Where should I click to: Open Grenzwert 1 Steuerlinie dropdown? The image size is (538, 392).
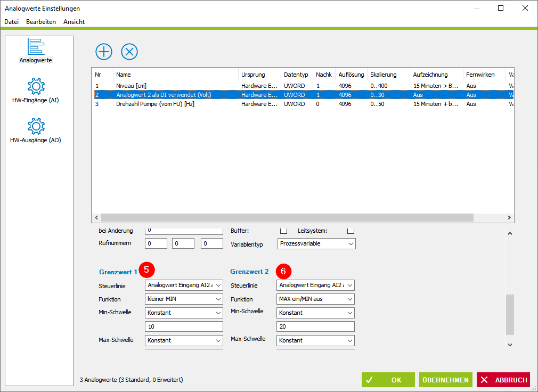(x=184, y=285)
